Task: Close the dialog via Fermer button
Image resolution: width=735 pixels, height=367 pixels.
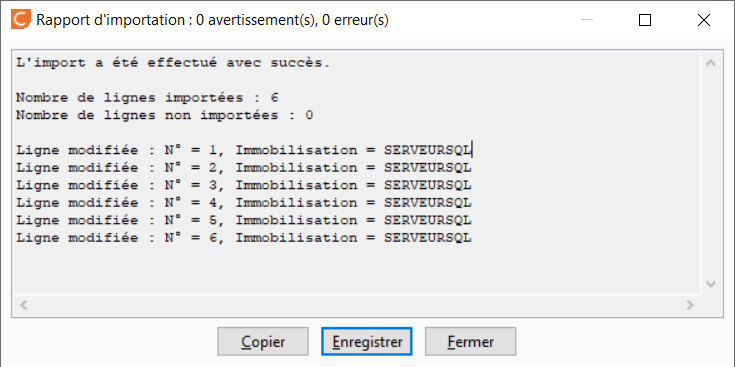Action: (470, 341)
